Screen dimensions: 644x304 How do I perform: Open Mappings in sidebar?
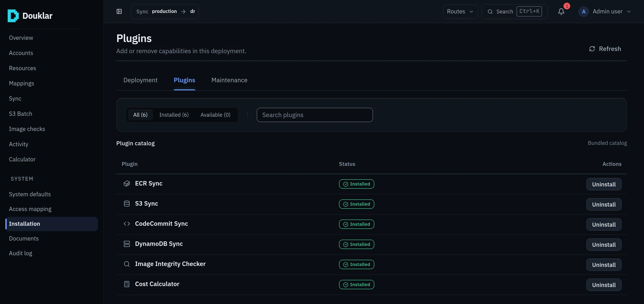pyautogui.click(x=21, y=84)
